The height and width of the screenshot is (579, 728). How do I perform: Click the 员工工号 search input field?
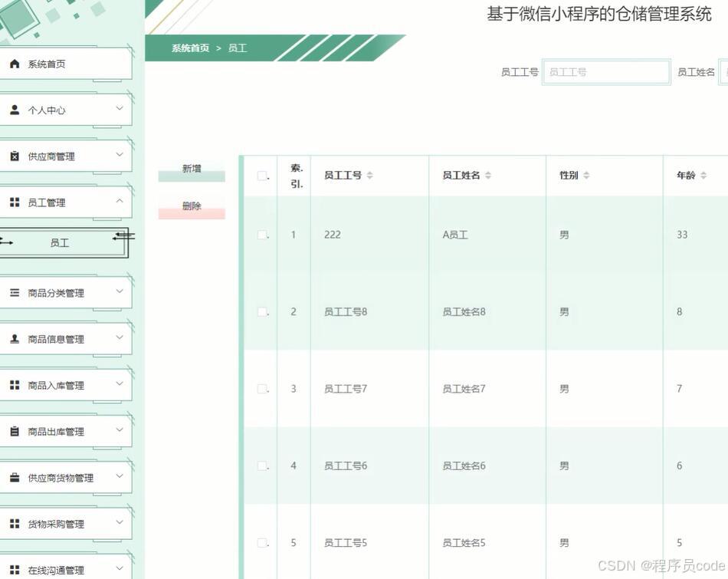(x=606, y=71)
